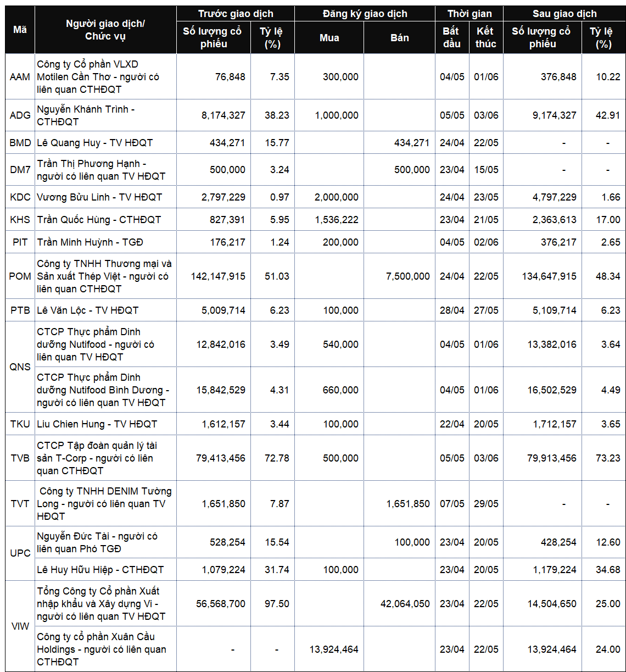626x672 pixels.
Task: Select the 142,147,915 share count cell
Action: point(214,276)
